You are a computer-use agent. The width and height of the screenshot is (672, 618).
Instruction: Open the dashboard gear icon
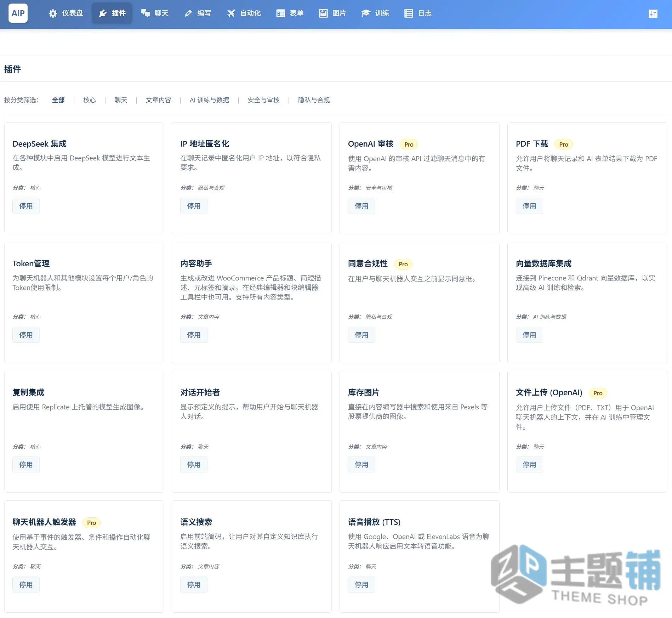(53, 13)
